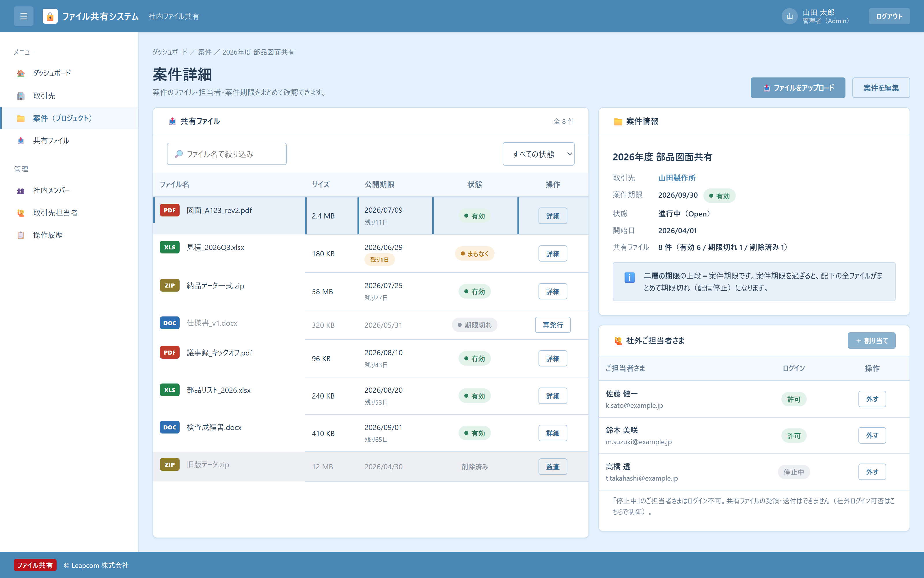
Task: Focus the ファイル名で絞り込み search field
Action: [227, 154]
